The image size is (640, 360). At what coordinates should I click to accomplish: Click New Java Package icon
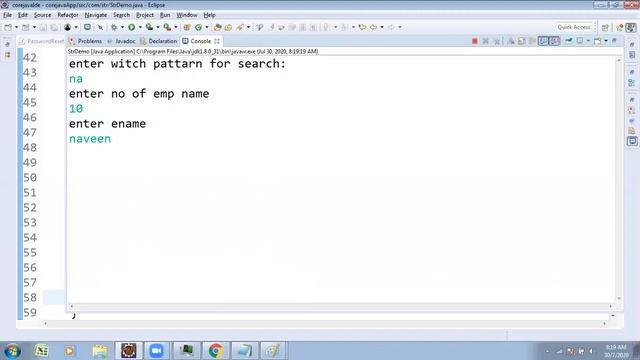187,27
